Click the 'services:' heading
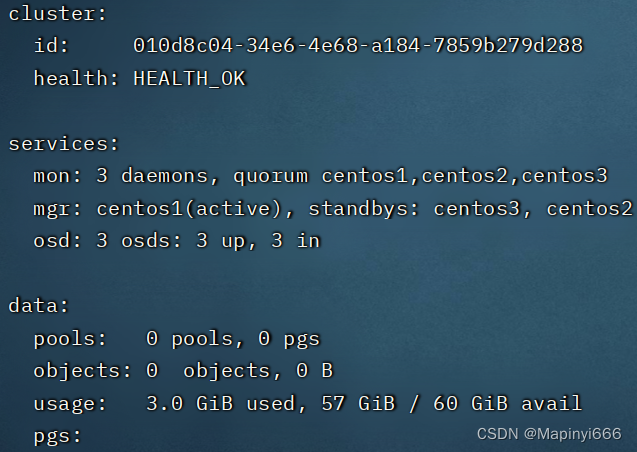This screenshot has width=637, height=452. 63,143
